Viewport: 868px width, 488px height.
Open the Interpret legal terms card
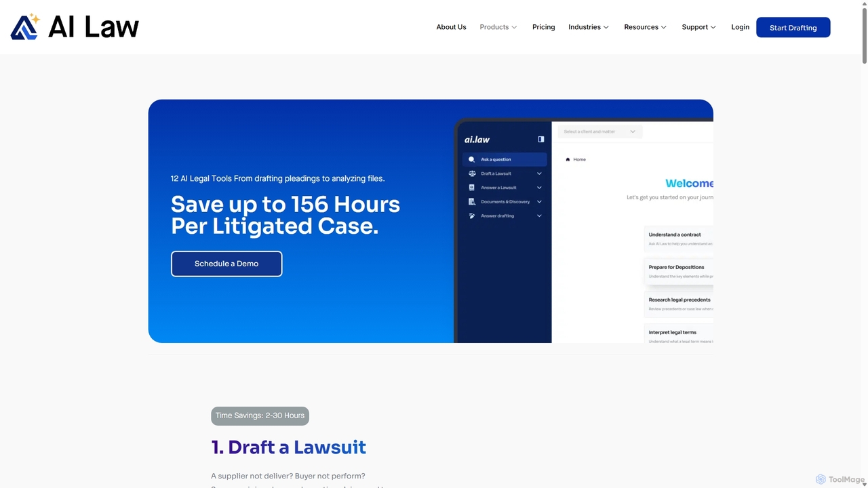click(678, 334)
